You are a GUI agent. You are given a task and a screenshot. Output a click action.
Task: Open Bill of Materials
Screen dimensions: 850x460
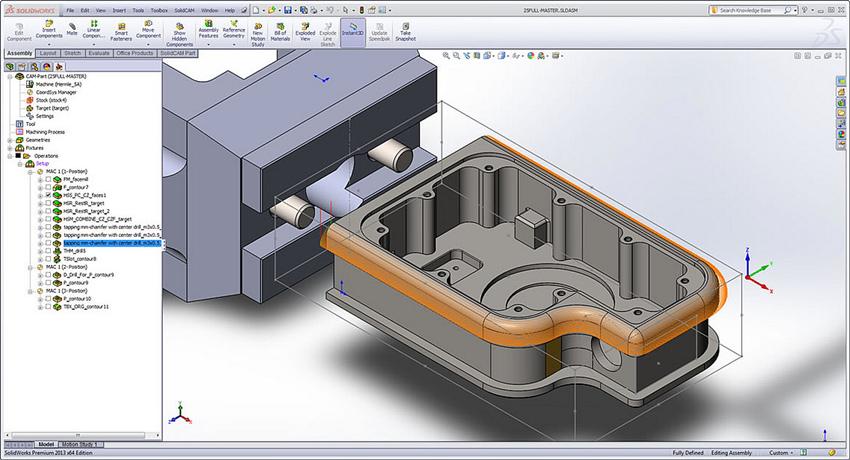click(x=280, y=33)
